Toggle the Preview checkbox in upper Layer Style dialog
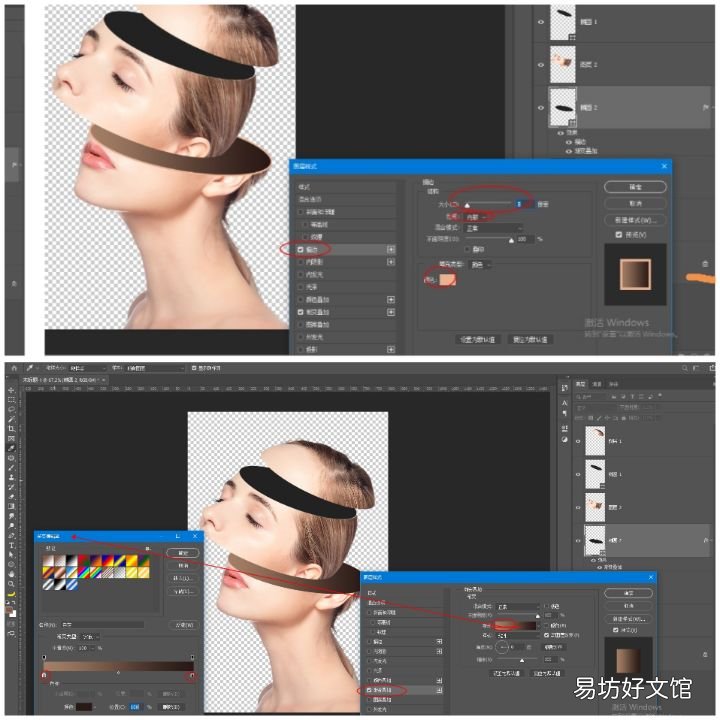 [619, 235]
